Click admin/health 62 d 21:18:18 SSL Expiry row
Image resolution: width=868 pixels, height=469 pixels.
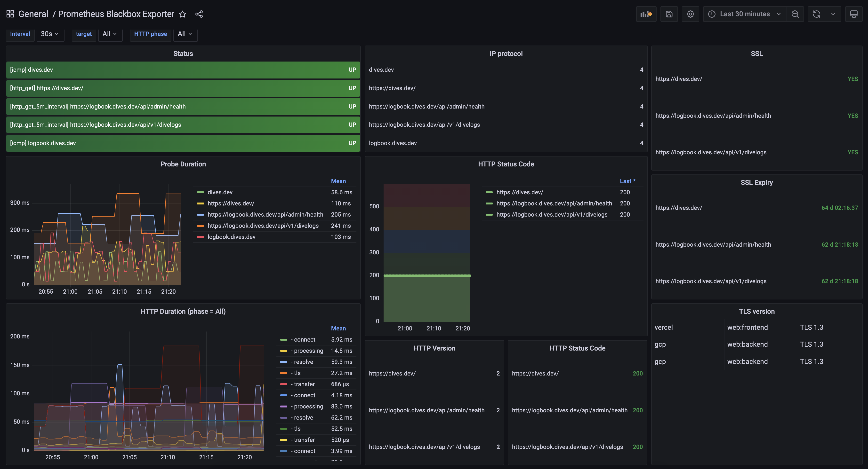[756, 244]
